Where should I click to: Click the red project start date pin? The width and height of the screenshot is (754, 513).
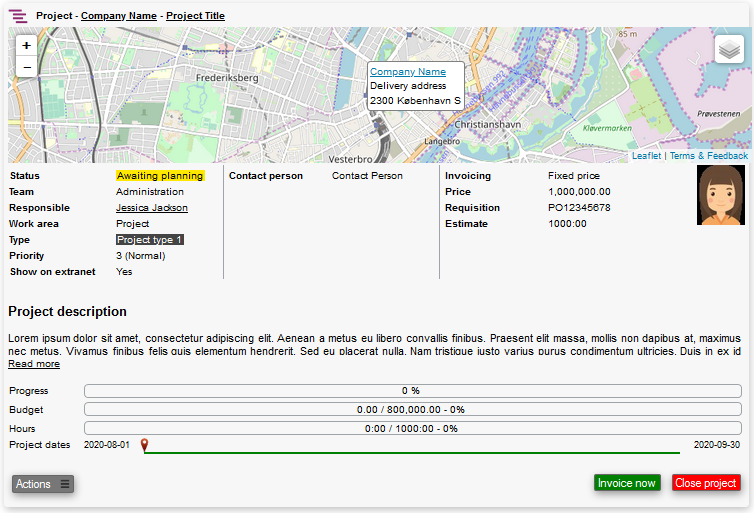tap(144, 445)
